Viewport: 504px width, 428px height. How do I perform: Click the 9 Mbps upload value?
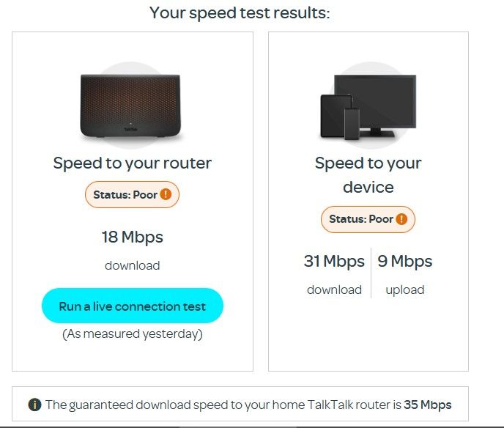404,262
